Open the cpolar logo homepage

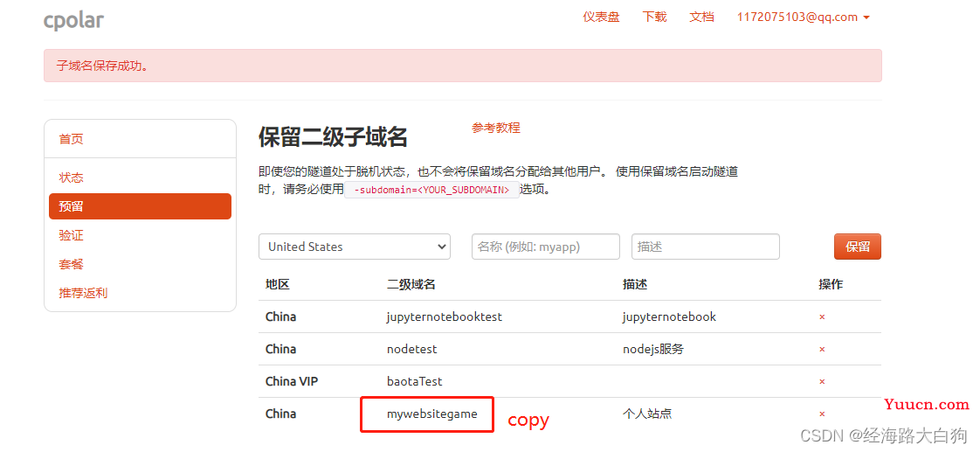click(73, 20)
